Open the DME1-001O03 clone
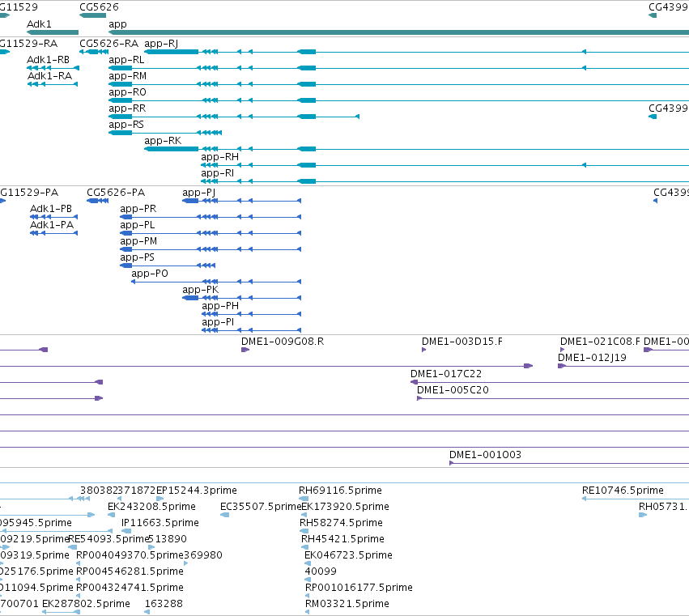The image size is (689, 616). pos(569,463)
